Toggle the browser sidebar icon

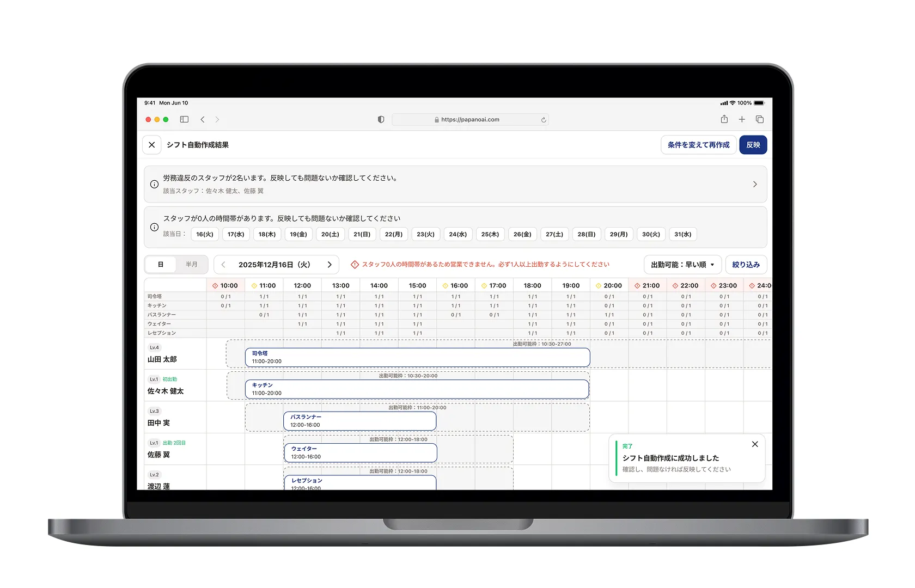pyautogui.click(x=184, y=119)
